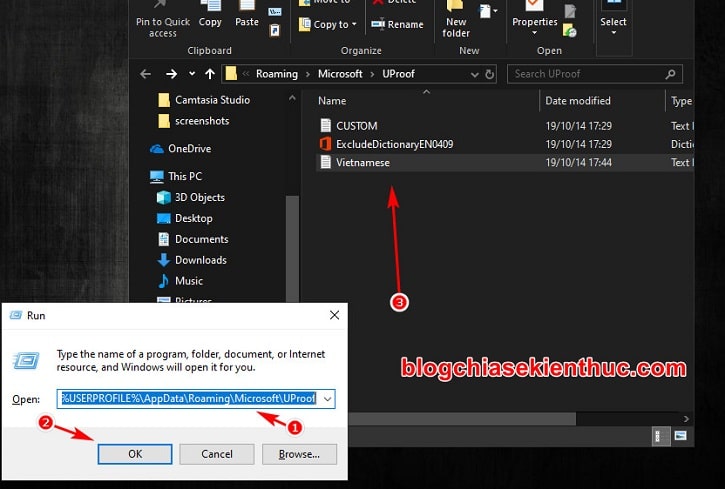Select the ExcludeDictionaryEN0409 file
The width and height of the screenshot is (725, 489).
click(505, 144)
